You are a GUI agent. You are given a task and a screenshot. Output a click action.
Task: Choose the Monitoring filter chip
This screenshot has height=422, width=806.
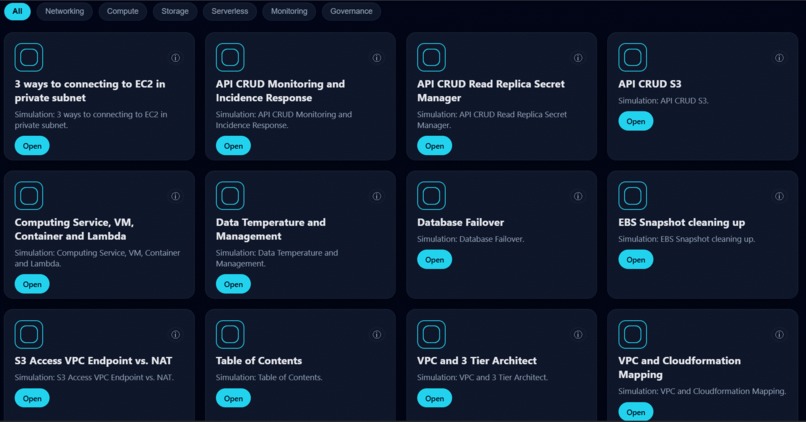pyautogui.click(x=289, y=11)
